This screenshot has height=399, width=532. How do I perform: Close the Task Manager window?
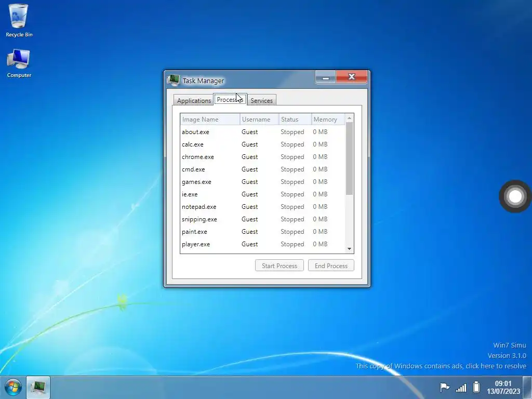[352, 77]
